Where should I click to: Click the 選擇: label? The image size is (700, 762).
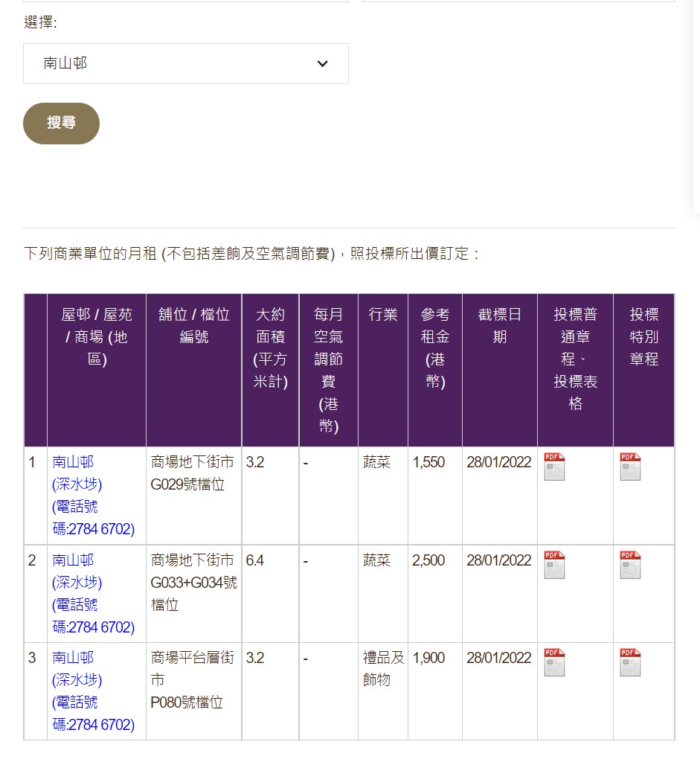click(40, 22)
